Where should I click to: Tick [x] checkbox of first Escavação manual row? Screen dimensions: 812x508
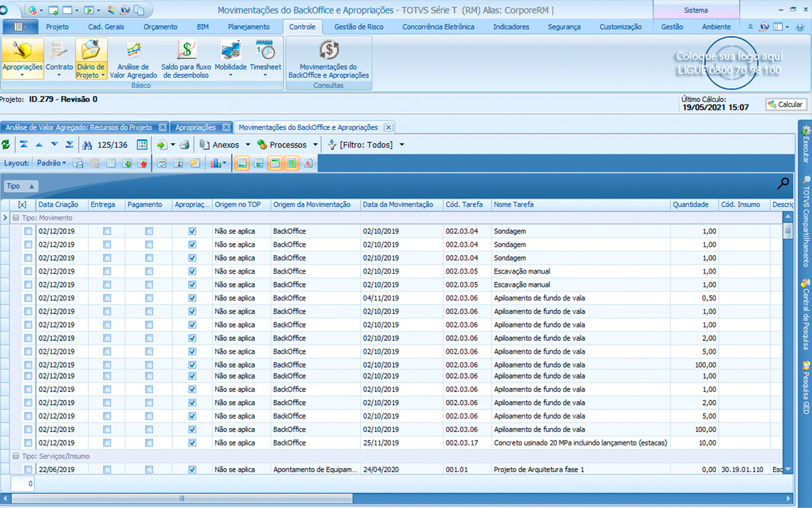pos(28,271)
